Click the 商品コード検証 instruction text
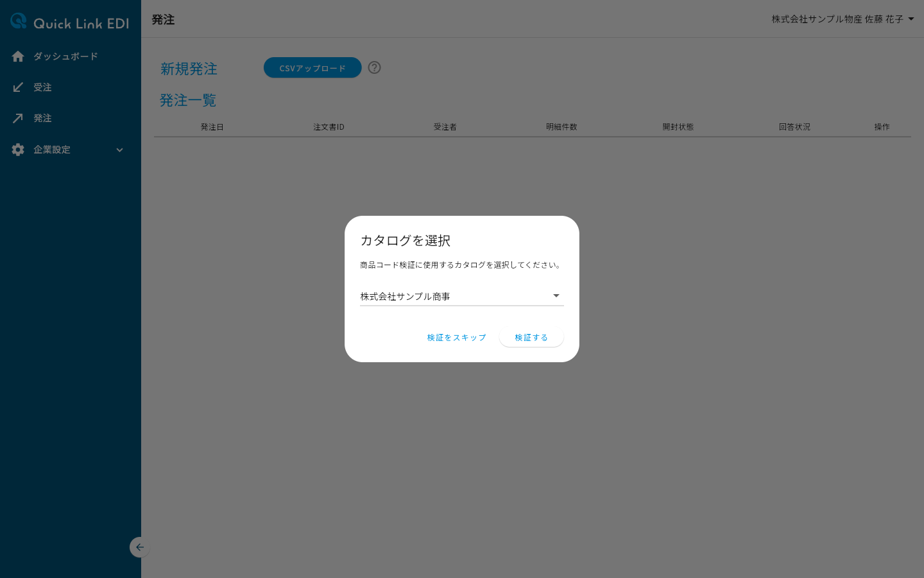Viewport: 924px width, 578px height. point(461,265)
